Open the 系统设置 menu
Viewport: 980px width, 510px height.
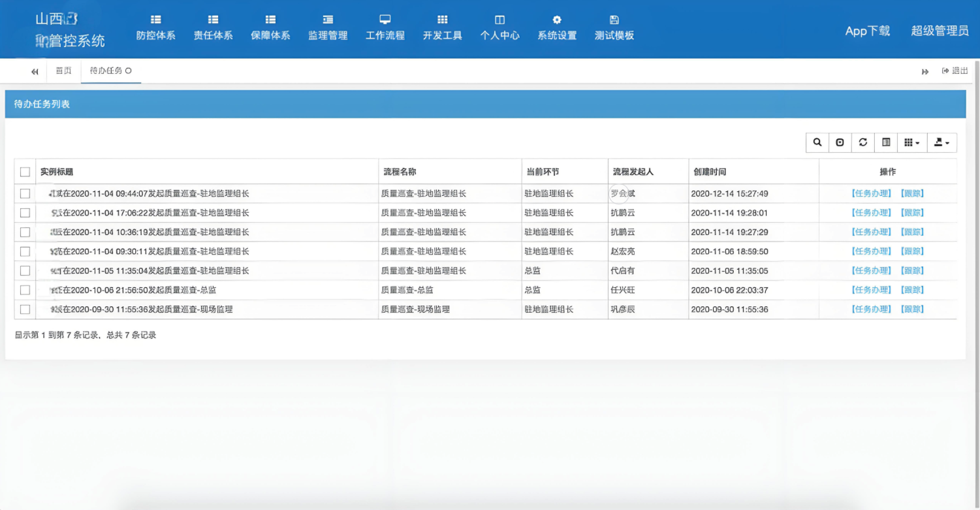pyautogui.click(x=557, y=28)
